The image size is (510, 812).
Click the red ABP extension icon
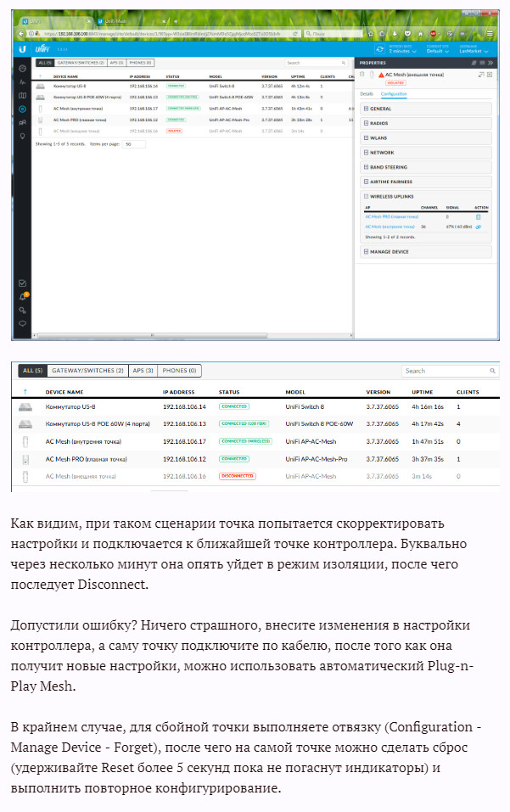(434, 34)
